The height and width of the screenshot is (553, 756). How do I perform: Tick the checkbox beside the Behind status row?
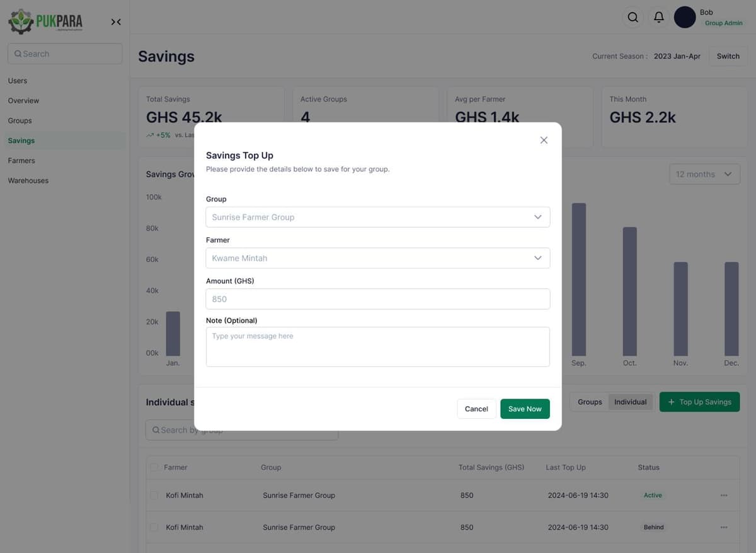point(154,527)
